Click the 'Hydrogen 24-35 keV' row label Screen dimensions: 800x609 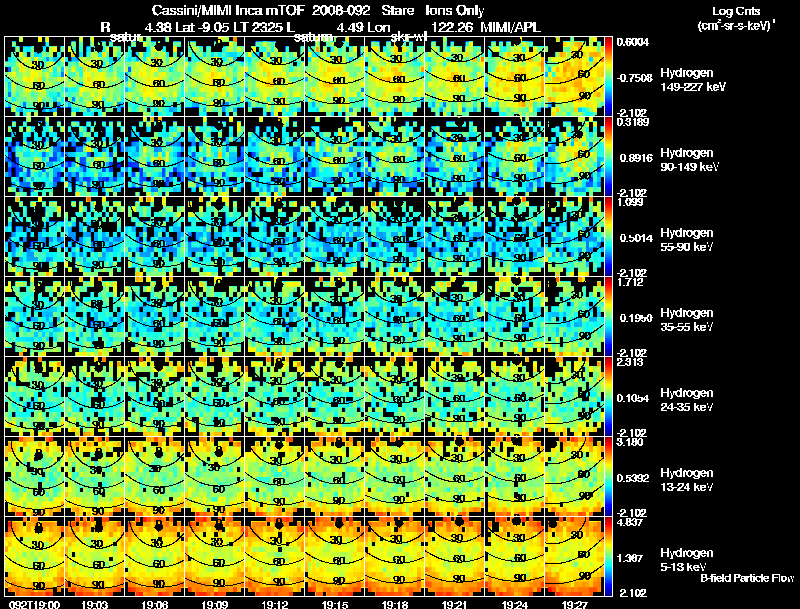click(687, 400)
